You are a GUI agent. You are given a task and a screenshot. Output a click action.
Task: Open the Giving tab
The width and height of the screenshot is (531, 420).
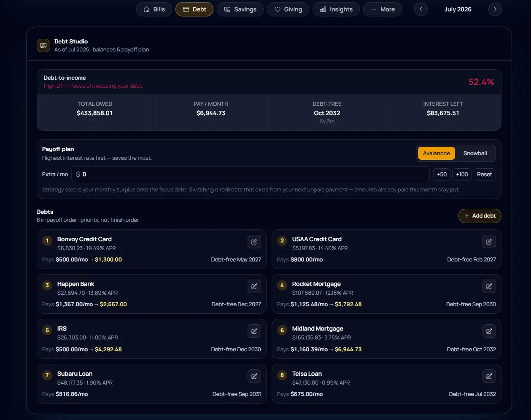coord(288,9)
